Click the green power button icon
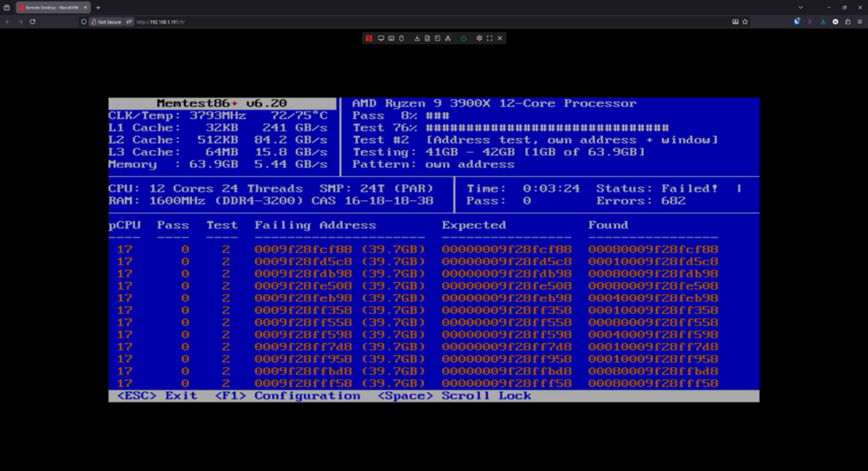Image resolution: width=868 pixels, height=471 pixels. [464, 38]
